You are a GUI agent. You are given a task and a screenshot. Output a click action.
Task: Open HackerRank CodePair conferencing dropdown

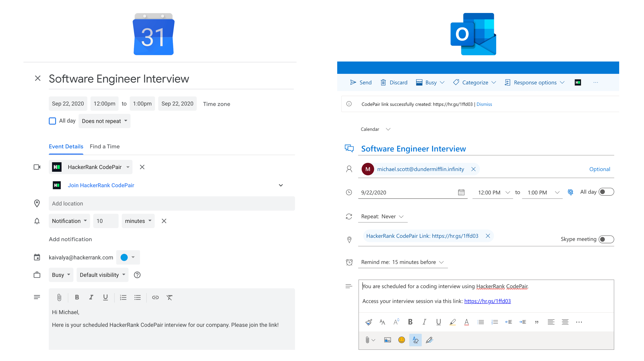pos(91,167)
